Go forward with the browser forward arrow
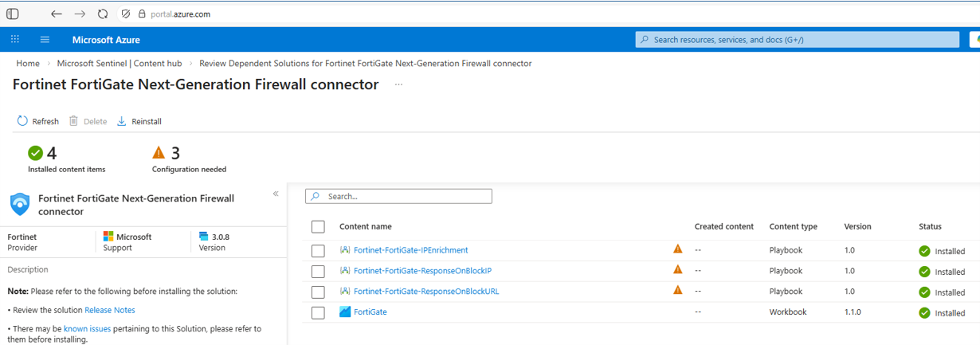The height and width of the screenshot is (345, 980). coord(80,14)
